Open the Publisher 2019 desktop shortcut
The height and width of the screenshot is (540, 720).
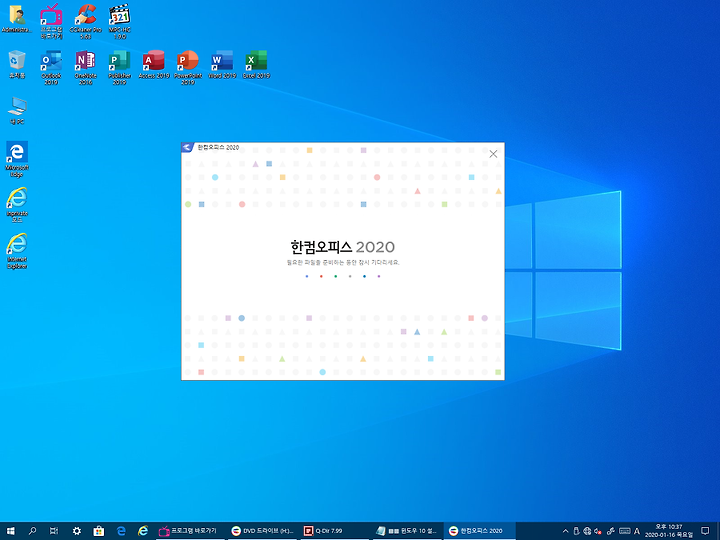[x=119, y=67]
